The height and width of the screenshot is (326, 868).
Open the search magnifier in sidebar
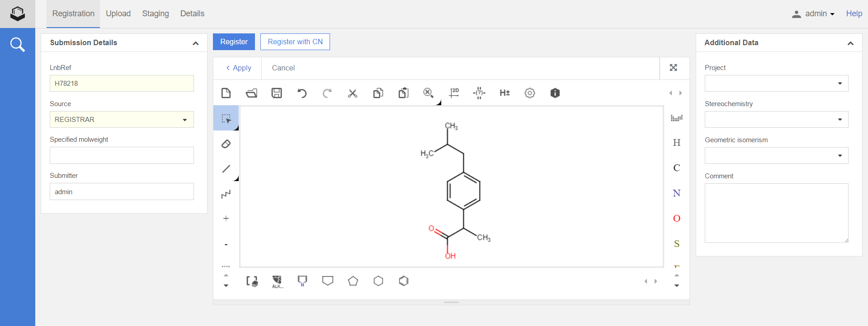pos(18,45)
